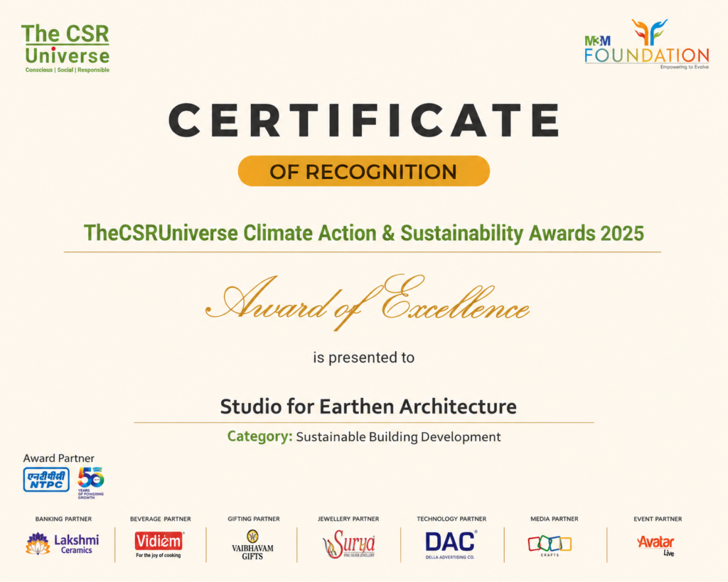Click the Award of Excellence script text
This screenshot has height=582, width=728.
click(x=367, y=302)
